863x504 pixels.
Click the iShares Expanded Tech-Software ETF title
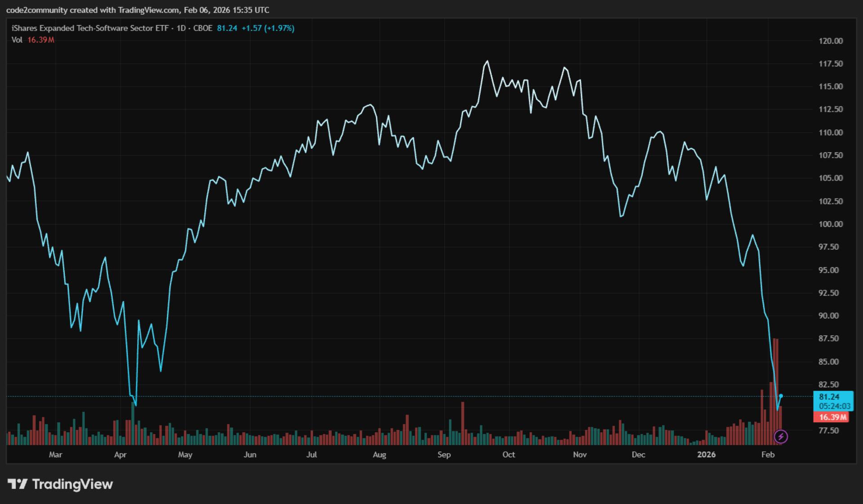(90, 28)
